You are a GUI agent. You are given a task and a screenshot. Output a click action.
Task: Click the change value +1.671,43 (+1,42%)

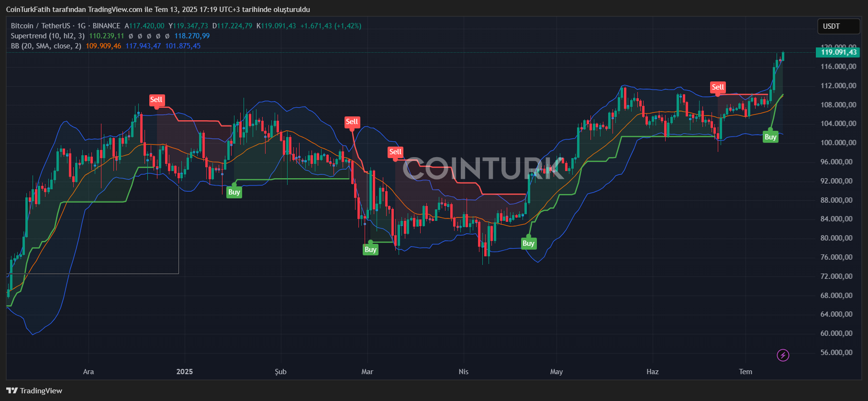point(331,26)
